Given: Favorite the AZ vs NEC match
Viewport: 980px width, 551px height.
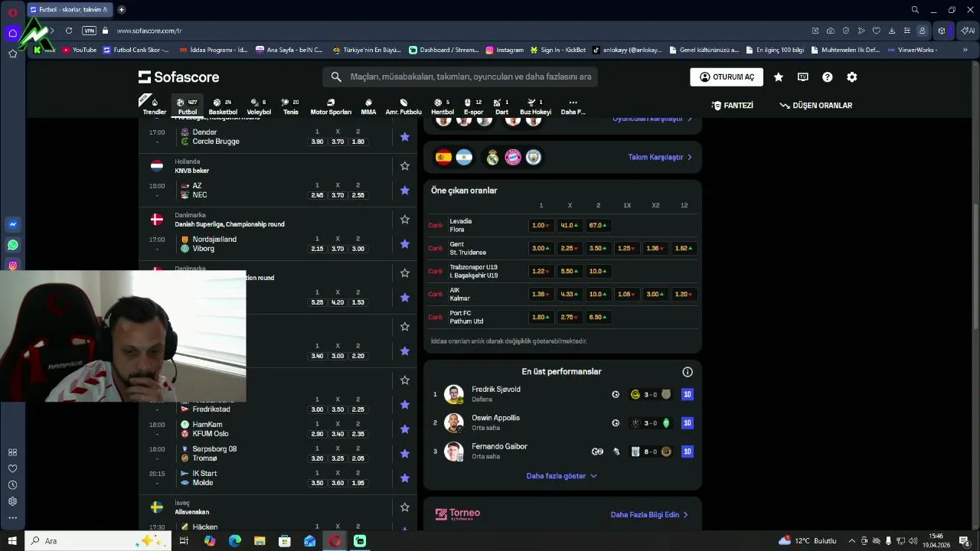Looking at the screenshot, I should click(x=405, y=191).
